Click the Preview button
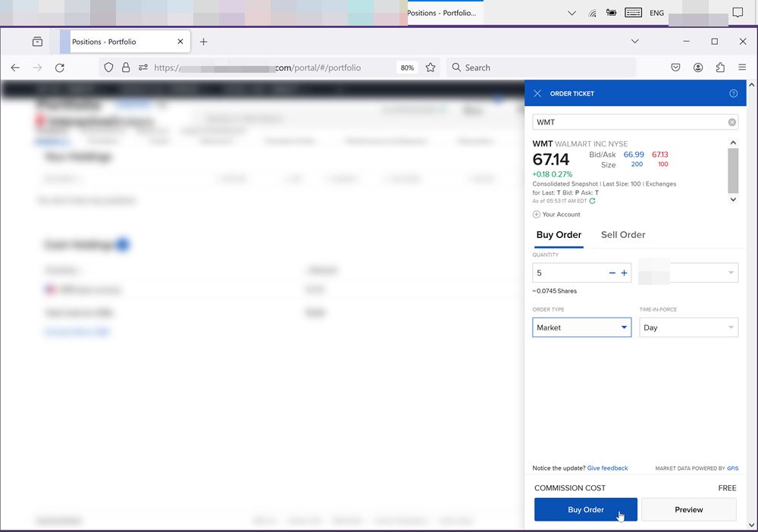Viewport: 758px width, 532px height. (688, 510)
